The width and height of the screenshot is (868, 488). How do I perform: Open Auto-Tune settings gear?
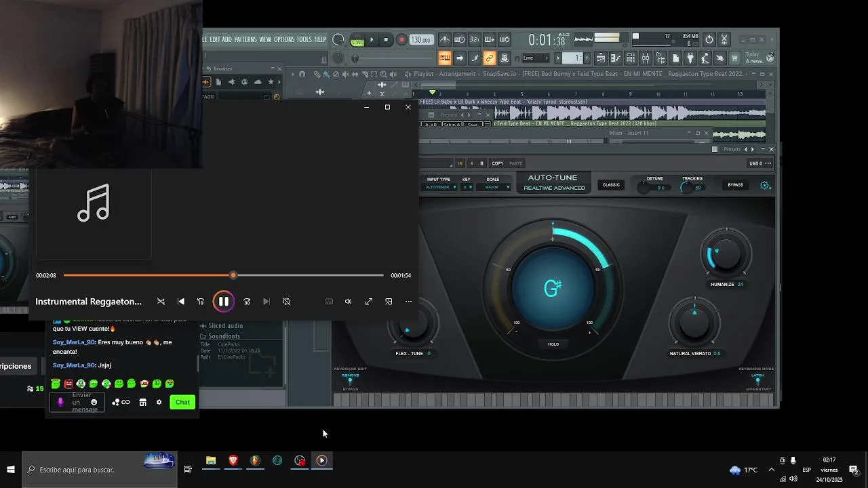(765, 185)
